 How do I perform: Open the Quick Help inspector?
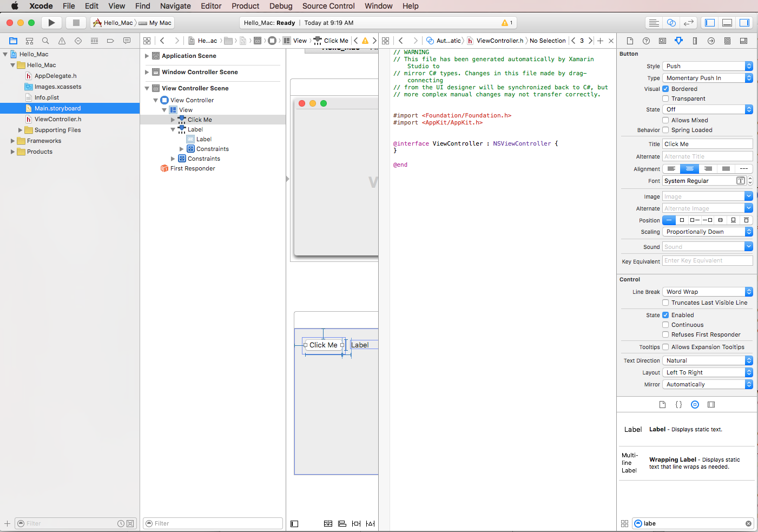[x=646, y=41]
